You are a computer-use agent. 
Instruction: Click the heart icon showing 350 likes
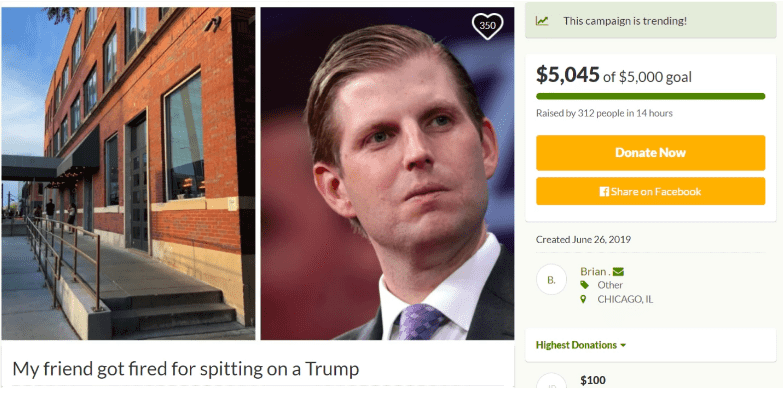[x=487, y=25]
